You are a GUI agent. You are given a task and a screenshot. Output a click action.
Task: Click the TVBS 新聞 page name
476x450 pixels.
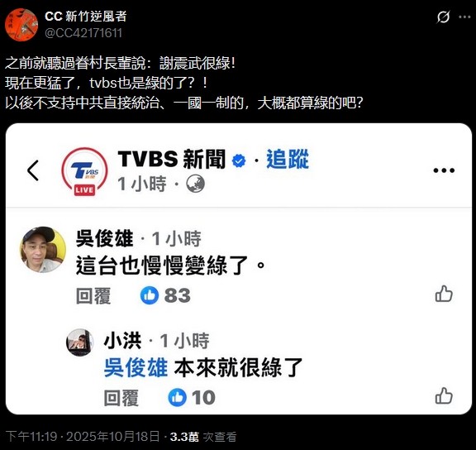[172, 159]
